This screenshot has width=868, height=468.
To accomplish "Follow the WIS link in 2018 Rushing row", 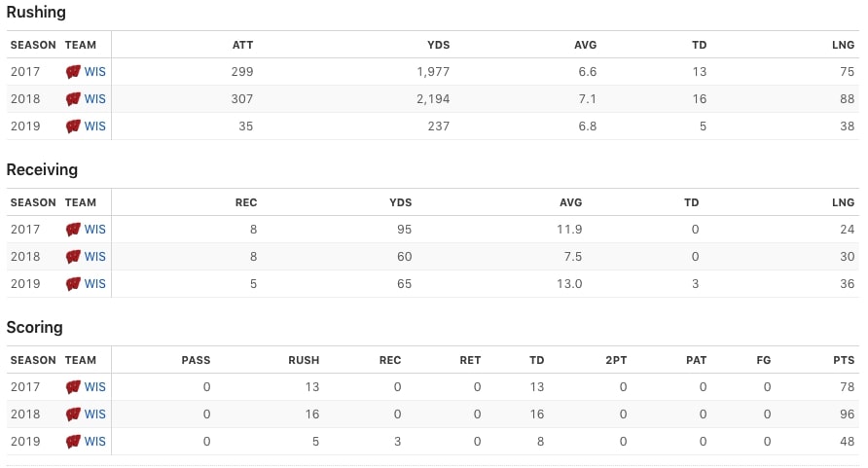I will pos(95,99).
